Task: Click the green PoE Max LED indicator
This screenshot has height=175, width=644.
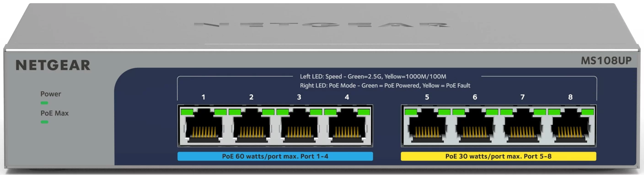Action: tap(44, 122)
